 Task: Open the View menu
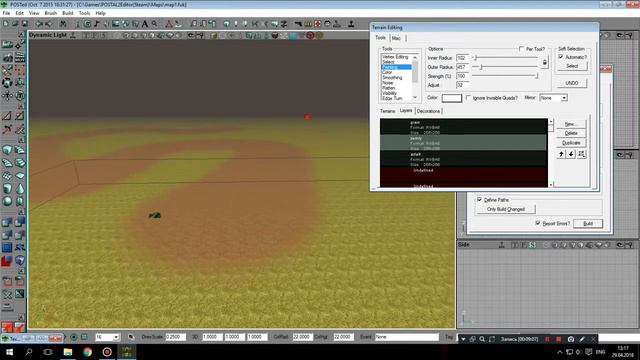34,13
